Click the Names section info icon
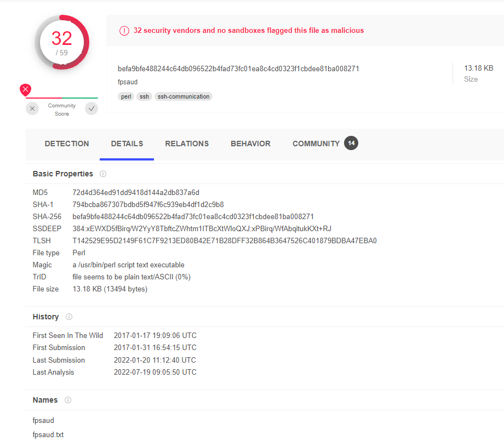The width and height of the screenshot is (504, 447). coord(67,400)
